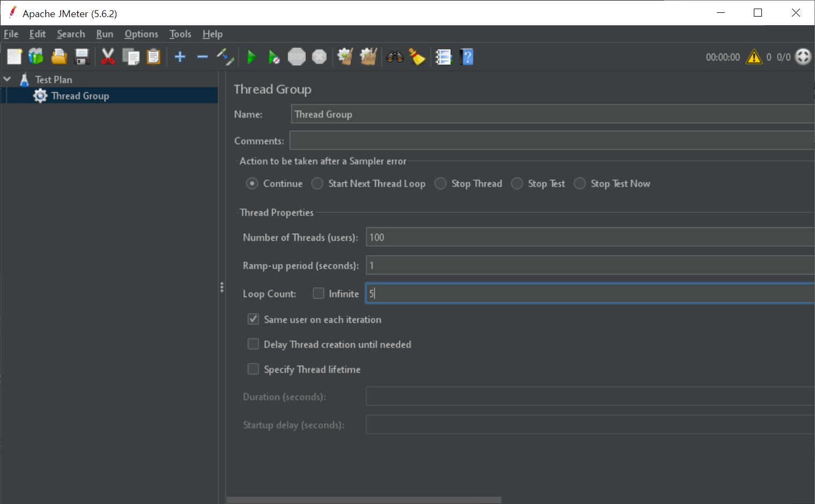Enable the Infinite loop checkbox
The width and height of the screenshot is (815, 504).
tap(318, 293)
